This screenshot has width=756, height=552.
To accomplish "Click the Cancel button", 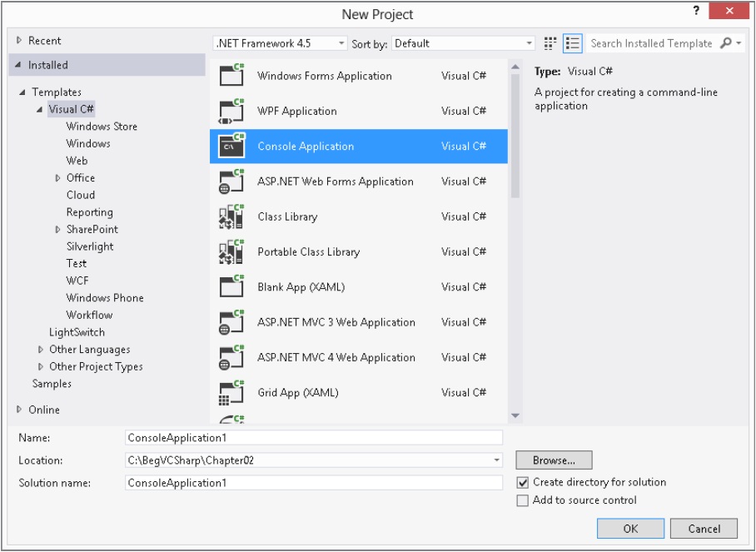I will (704, 529).
